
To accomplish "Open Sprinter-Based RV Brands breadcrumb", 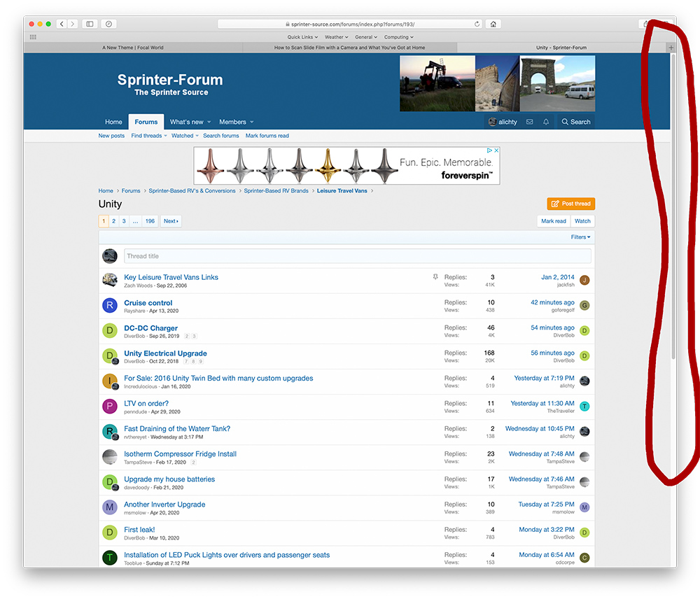I will coord(276,190).
